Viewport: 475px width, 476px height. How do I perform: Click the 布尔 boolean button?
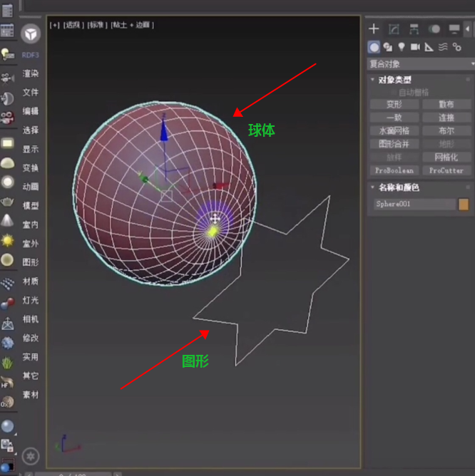446,131
